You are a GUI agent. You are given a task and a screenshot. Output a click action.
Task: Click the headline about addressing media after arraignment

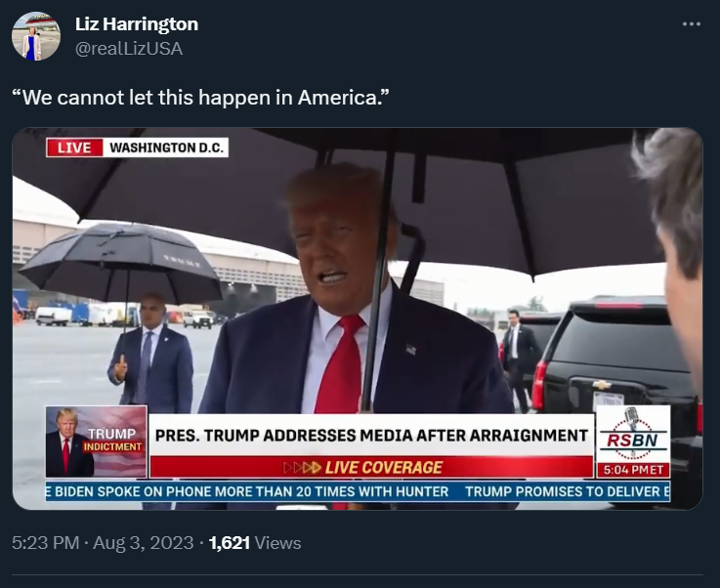point(371,436)
